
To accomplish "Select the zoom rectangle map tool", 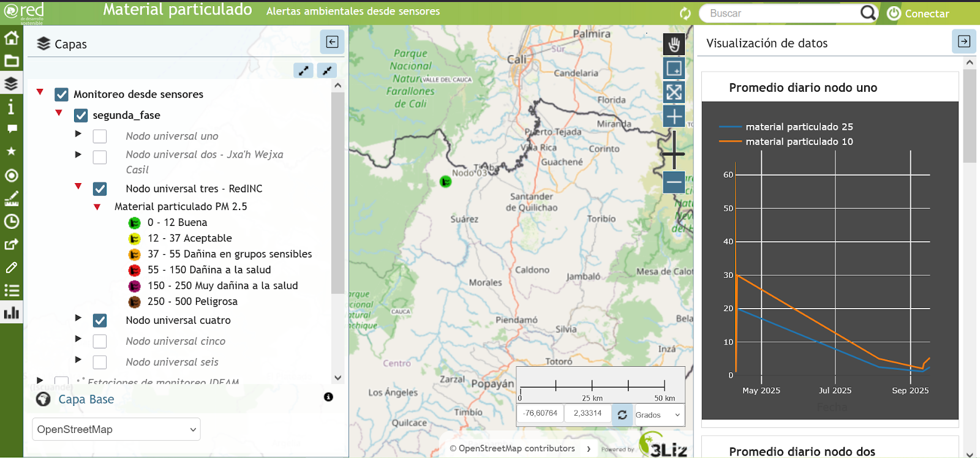I will tap(674, 68).
